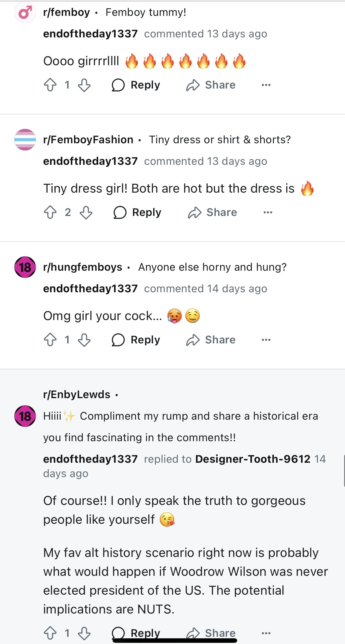
Task: Downvote the "Tiny dress girl!" comment
Action: [x=86, y=212]
